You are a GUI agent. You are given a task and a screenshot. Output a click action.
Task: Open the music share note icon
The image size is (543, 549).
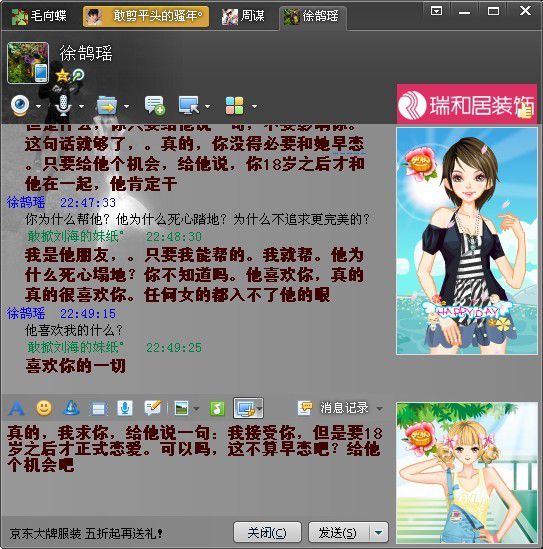pyautogui.click(x=217, y=408)
